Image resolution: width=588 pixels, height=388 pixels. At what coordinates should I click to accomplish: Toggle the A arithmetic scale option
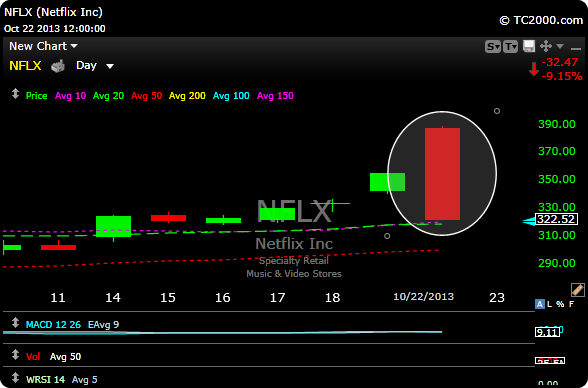[540, 304]
